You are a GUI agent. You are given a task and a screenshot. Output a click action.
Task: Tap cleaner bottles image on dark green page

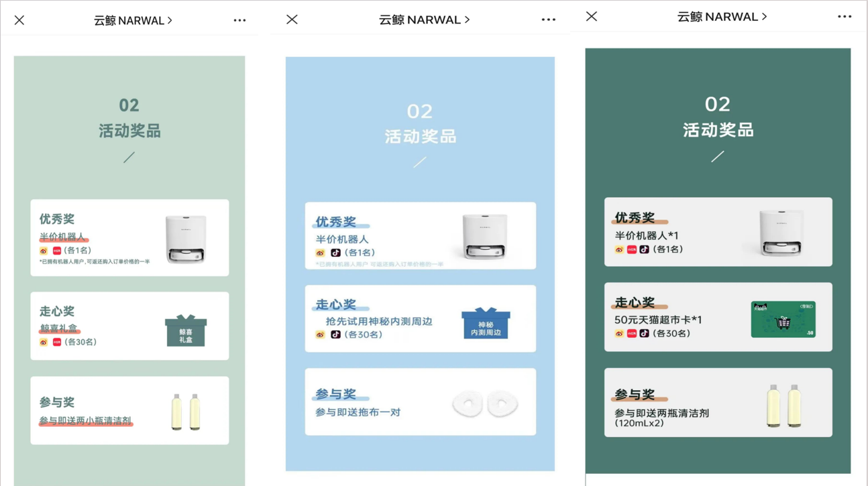tap(784, 406)
